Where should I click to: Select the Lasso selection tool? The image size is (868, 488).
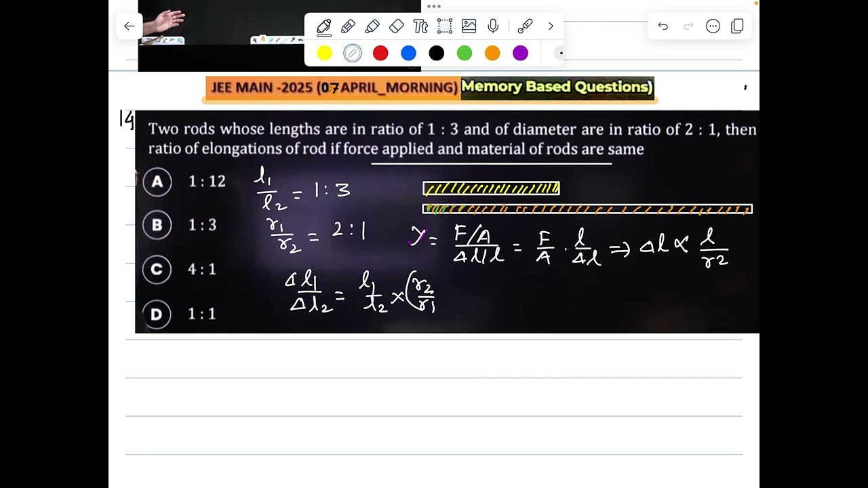coord(445,26)
